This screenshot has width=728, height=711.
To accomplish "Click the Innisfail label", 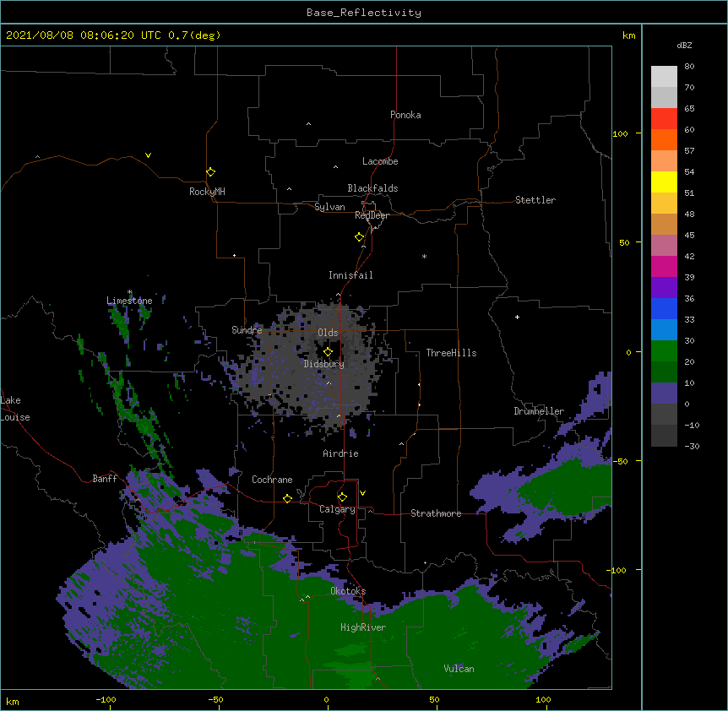I will click(350, 275).
